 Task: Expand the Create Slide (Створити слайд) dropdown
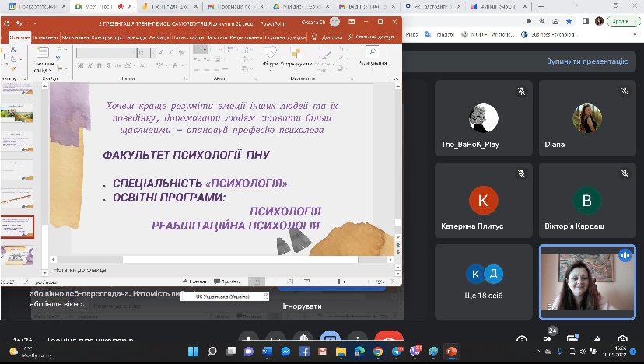click(x=42, y=70)
